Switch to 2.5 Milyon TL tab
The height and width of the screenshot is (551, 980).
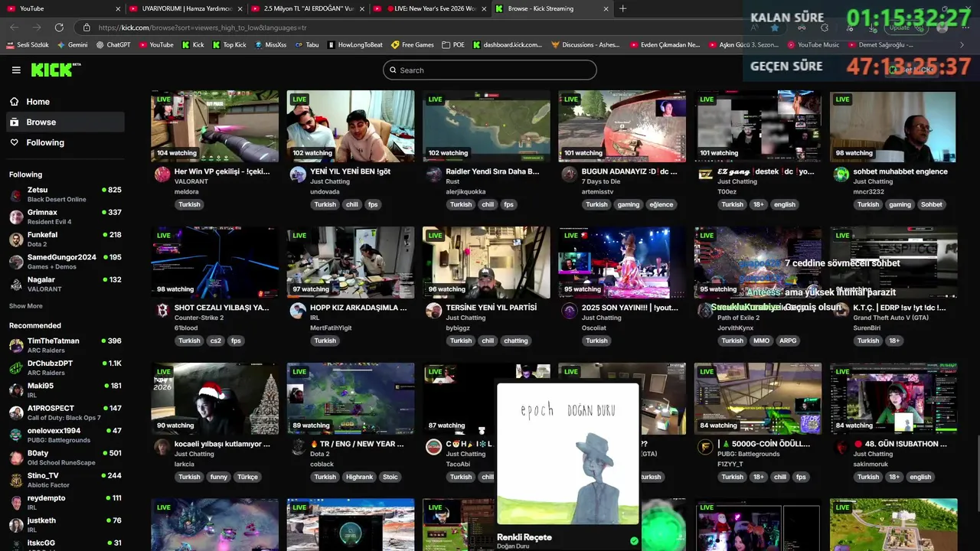(308, 8)
